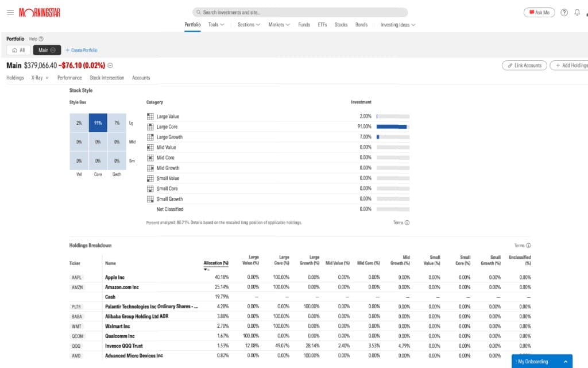Go to Stocks in the navigation
This screenshot has height=368, width=588.
[x=341, y=25]
